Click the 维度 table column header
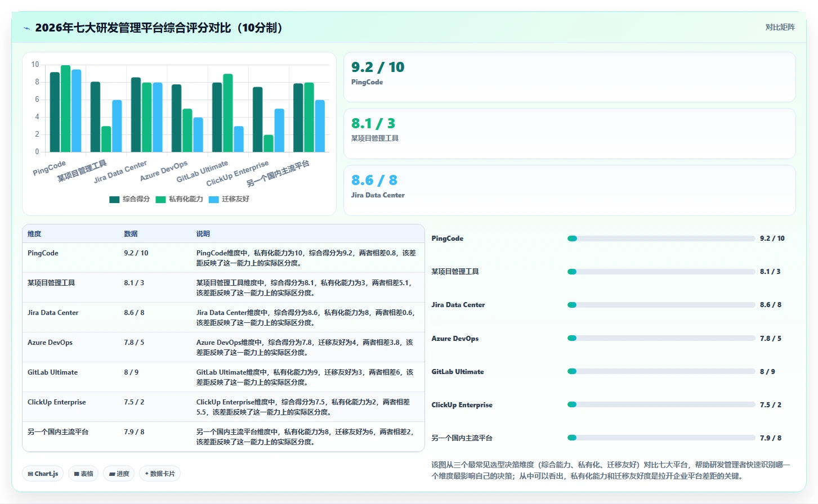 [34, 234]
